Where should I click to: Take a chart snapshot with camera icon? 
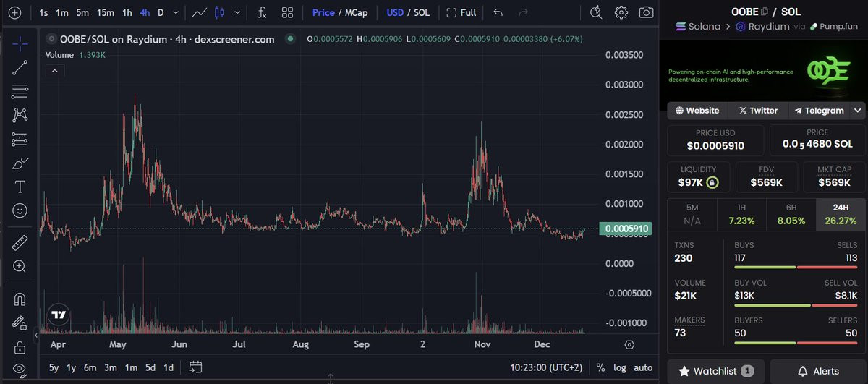click(x=647, y=12)
